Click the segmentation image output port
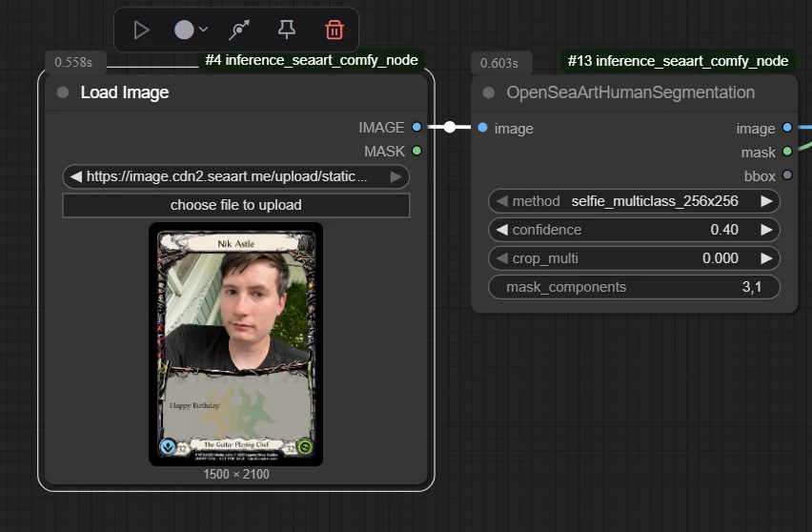Screen dimensions: 812x532 coord(787,128)
